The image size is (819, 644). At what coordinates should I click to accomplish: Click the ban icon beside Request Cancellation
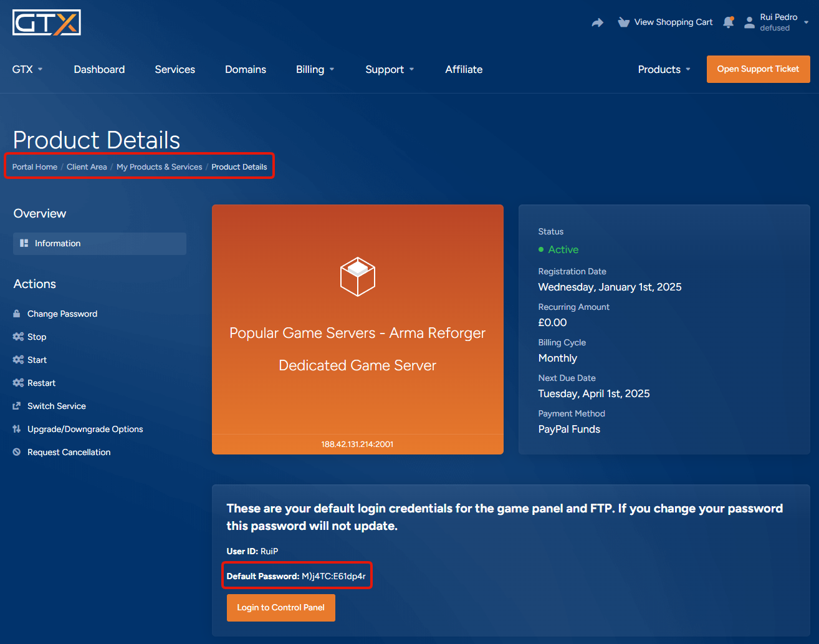(x=17, y=452)
